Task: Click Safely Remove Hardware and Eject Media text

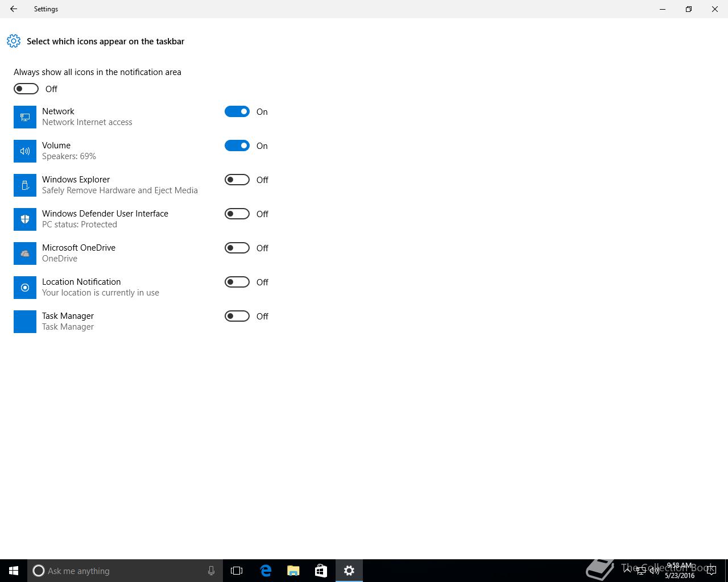Action: [120, 190]
